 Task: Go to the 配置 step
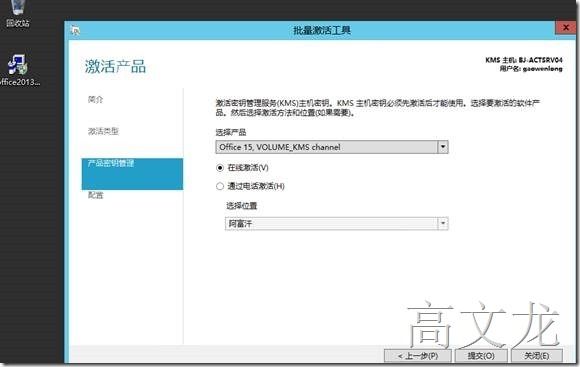[x=95, y=195]
